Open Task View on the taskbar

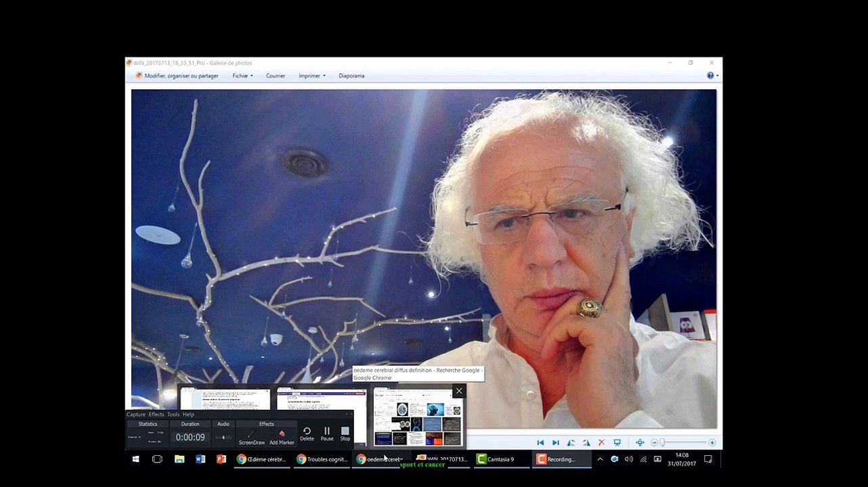pos(157,459)
